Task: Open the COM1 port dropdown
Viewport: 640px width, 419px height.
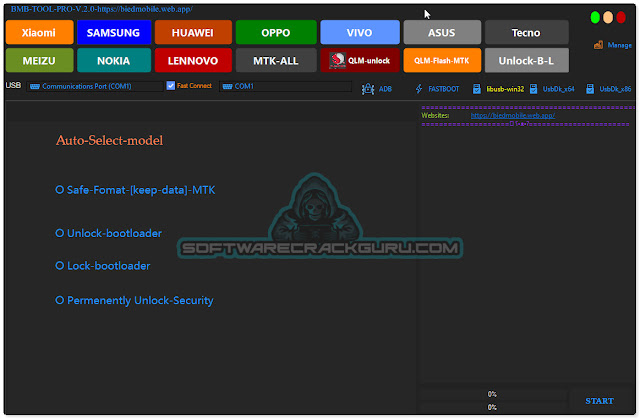Action: (285, 86)
